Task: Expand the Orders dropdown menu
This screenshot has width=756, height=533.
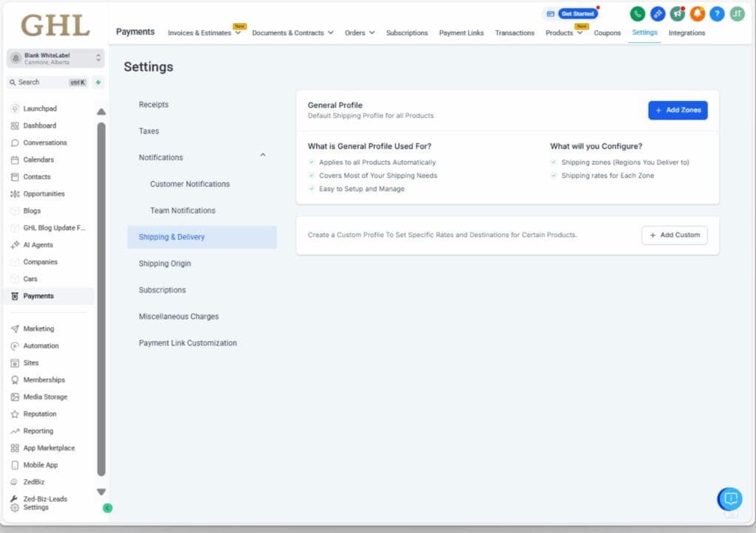Action: tap(360, 33)
